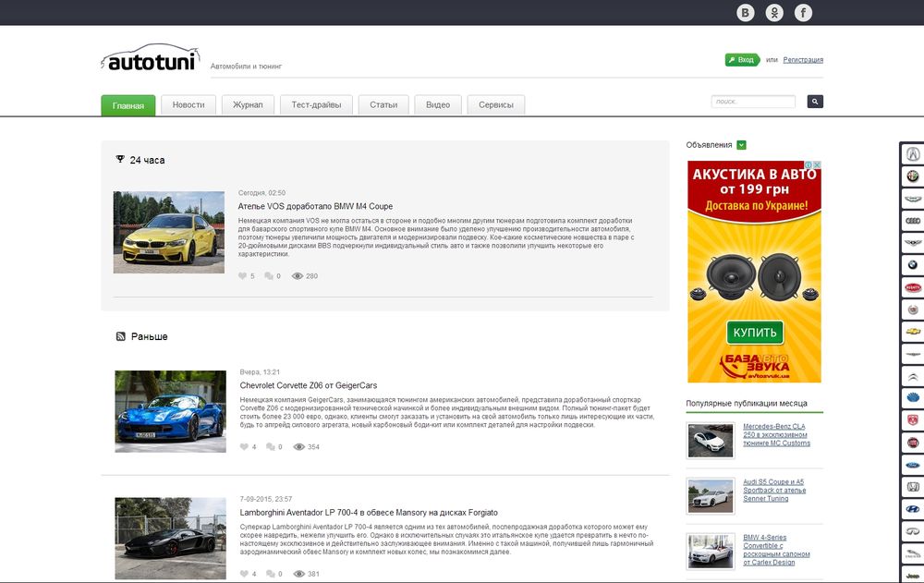The height and width of the screenshot is (583, 924).
Task: Open comments icon on BMW M4 article
Action: click(x=269, y=276)
